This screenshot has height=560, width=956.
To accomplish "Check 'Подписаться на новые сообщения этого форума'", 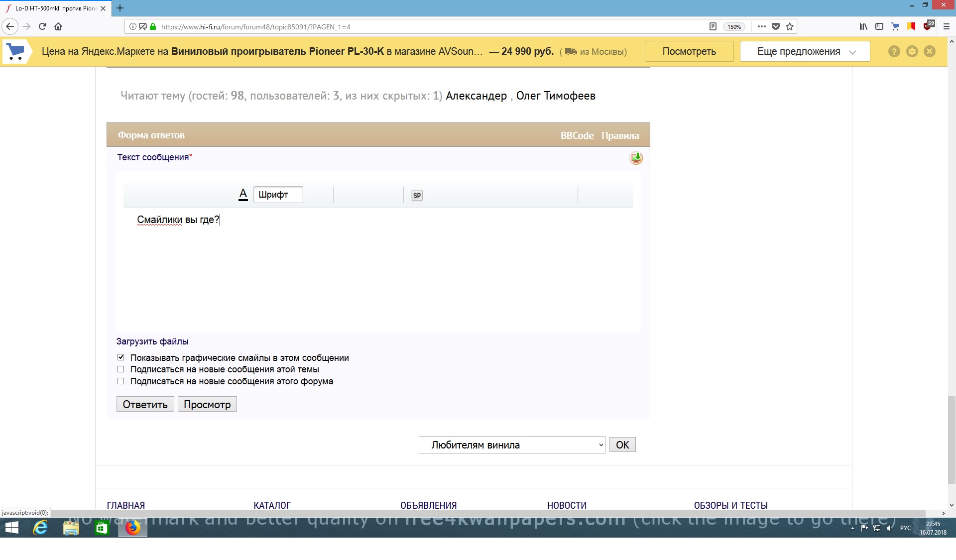I will [x=120, y=381].
